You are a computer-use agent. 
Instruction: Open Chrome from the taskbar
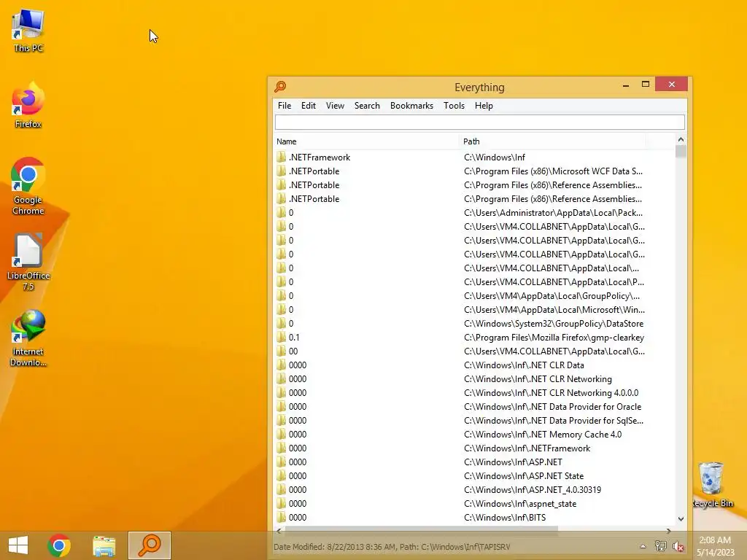[59, 545]
